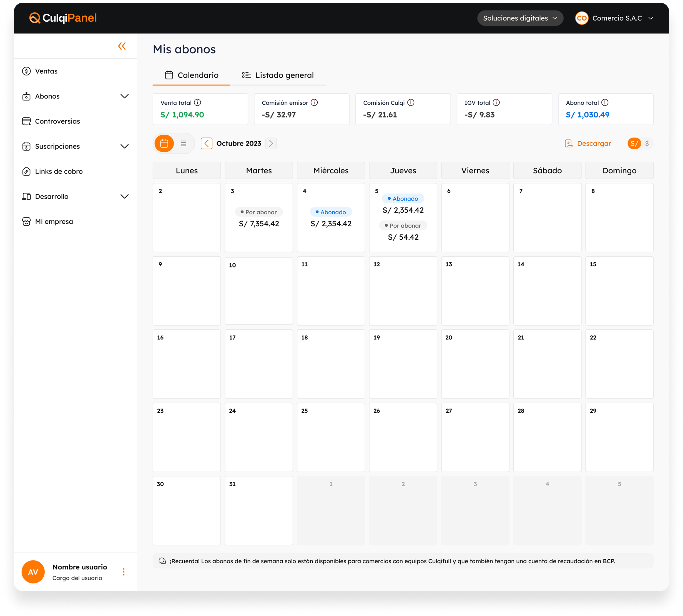Viewport: 683px width, 616px height.
Task: Click the Abono total info icon
Action: click(x=605, y=102)
